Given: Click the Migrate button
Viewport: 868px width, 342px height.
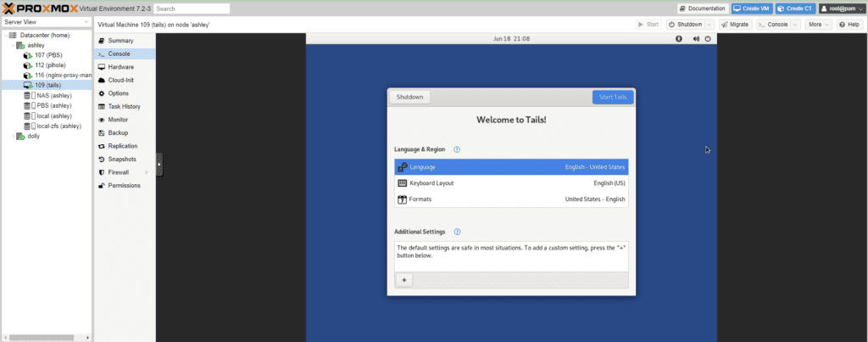Looking at the screenshot, I should (735, 25).
